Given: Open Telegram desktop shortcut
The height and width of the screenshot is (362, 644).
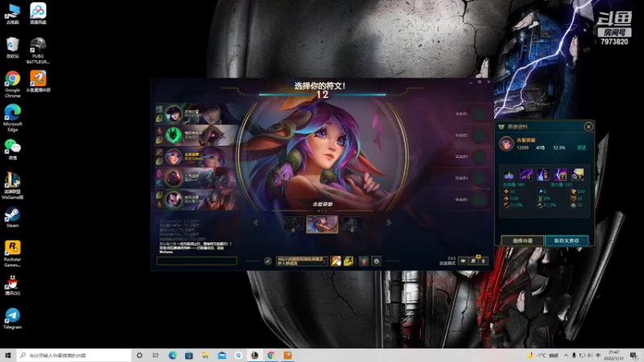Looking at the screenshot, I should pyautogui.click(x=12, y=319).
